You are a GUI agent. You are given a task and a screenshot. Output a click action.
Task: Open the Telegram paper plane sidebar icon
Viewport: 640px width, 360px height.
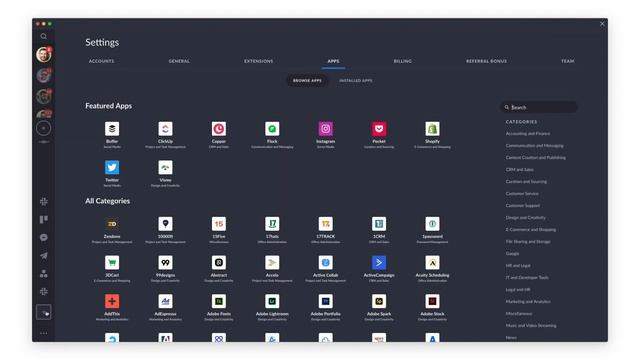[44, 256]
